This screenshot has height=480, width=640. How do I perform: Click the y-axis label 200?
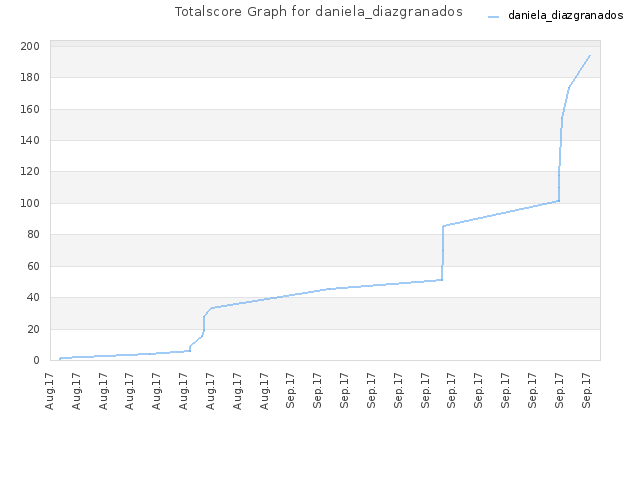(30, 46)
